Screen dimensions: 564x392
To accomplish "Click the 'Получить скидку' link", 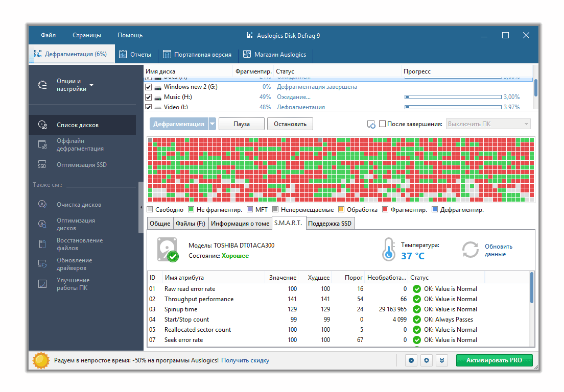I will click(x=245, y=360).
